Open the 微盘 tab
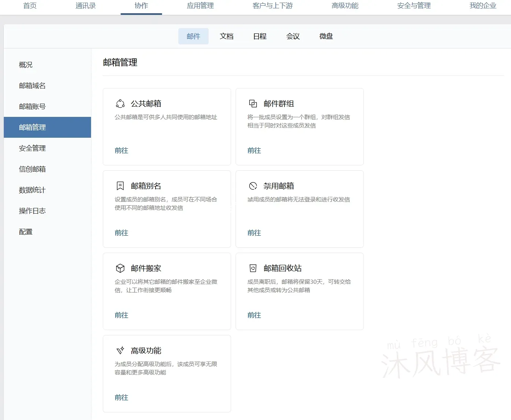Screen dimensions: 511x420 [326, 36]
